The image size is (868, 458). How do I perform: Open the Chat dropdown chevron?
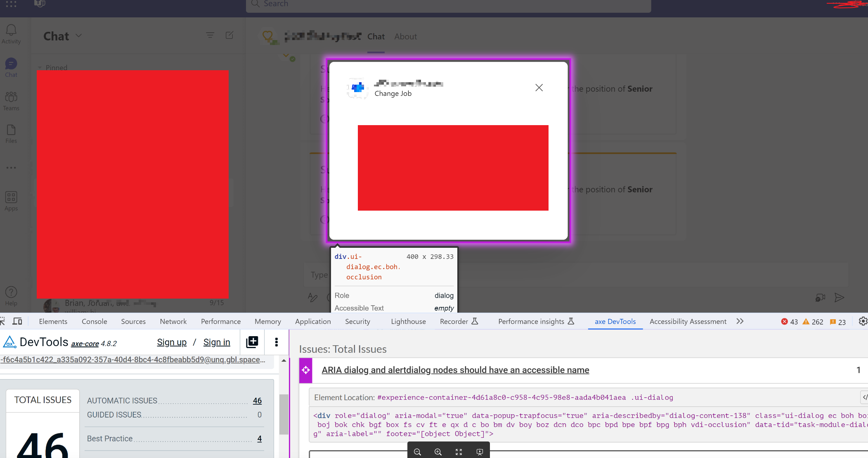[x=79, y=36]
